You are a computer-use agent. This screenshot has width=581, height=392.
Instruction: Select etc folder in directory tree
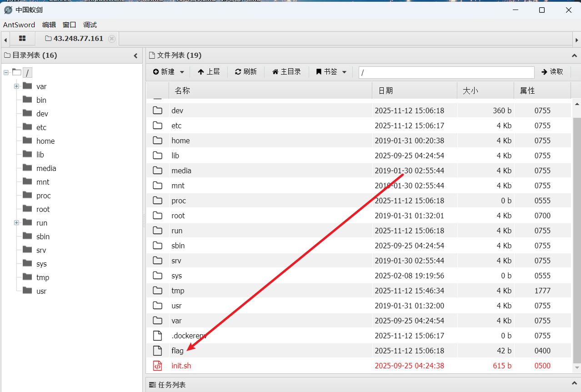pyautogui.click(x=41, y=127)
